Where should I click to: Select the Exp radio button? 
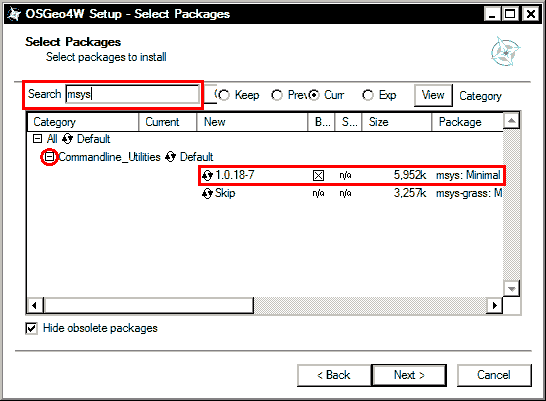(368, 95)
